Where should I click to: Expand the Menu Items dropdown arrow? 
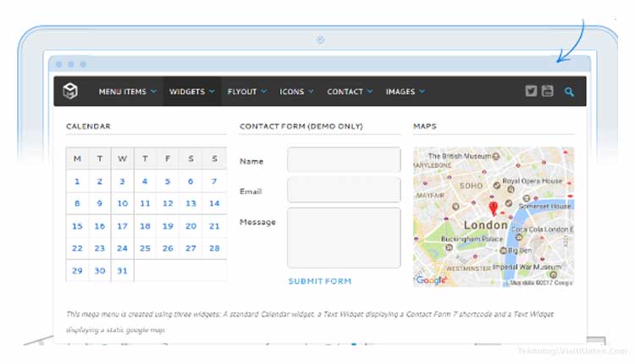(153, 91)
